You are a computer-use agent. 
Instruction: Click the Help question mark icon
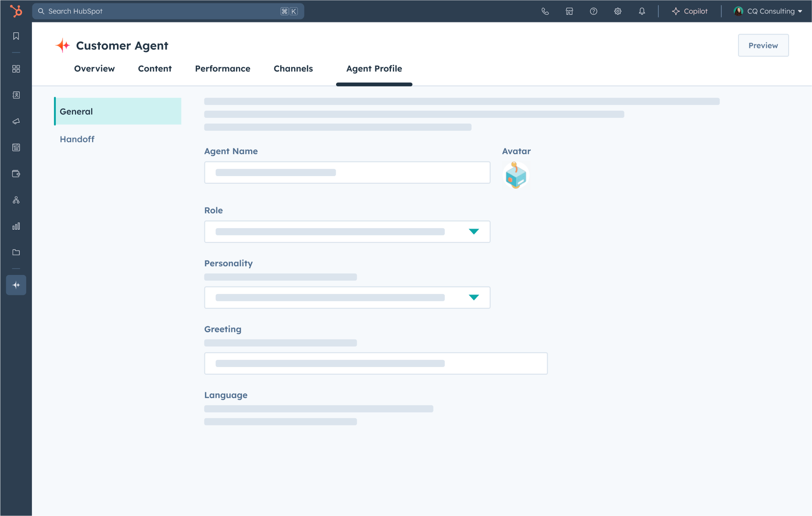[x=593, y=11]
